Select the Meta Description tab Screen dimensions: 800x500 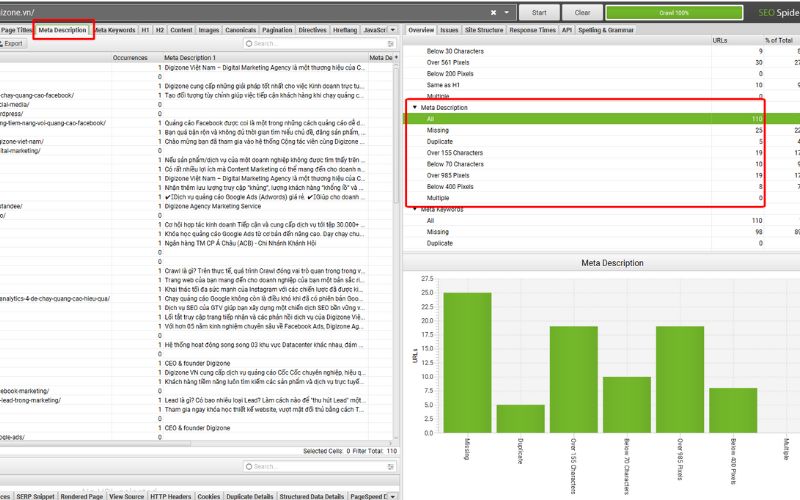63,30
